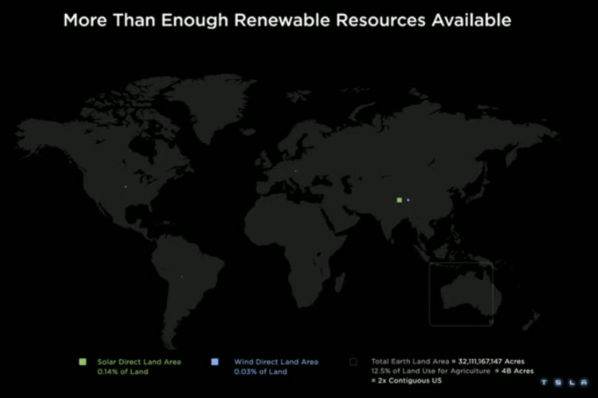Click the dark Total Earth Land legend square

(353, 362)
